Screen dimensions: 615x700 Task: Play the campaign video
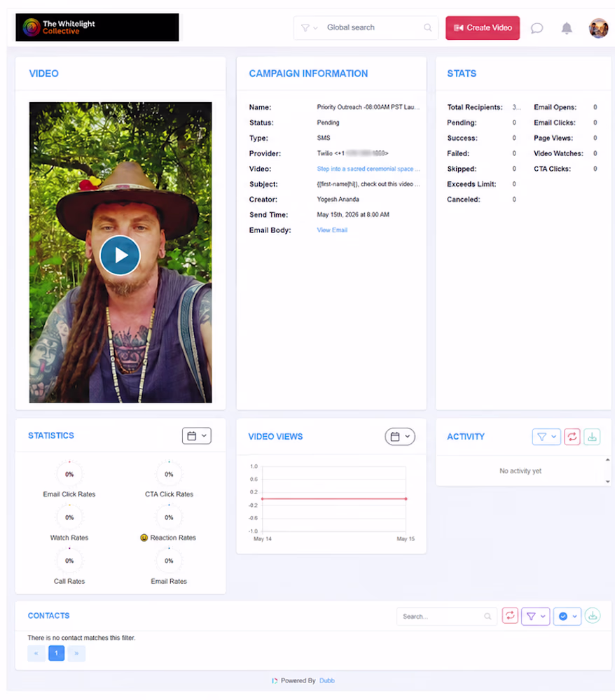pos(120,255)
